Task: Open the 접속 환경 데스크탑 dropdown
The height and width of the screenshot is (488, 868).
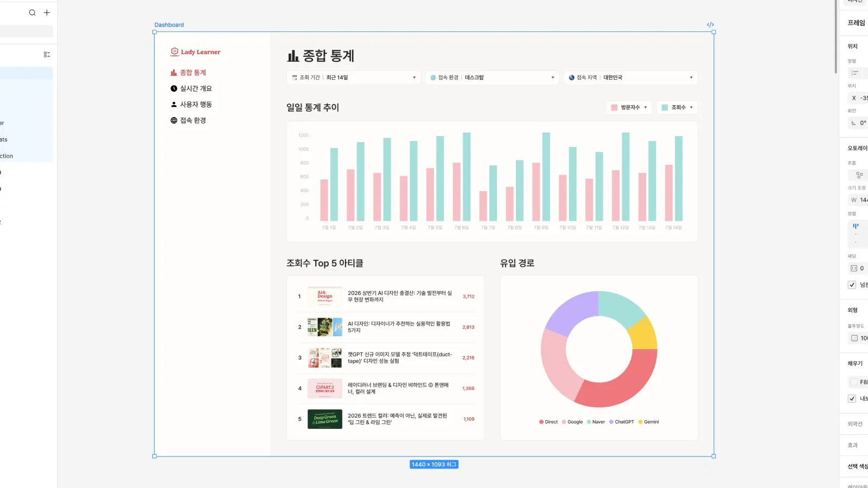Action: (x=492, y=78)
